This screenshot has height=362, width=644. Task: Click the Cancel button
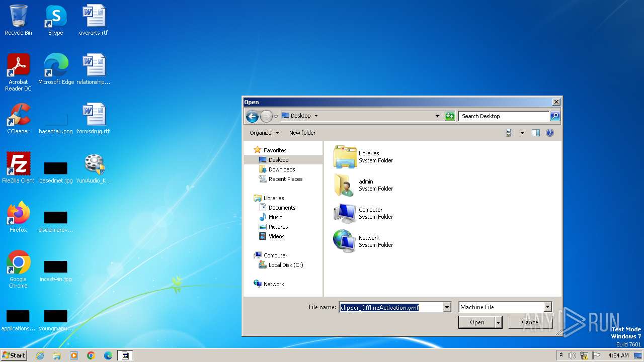click(530, 322)
